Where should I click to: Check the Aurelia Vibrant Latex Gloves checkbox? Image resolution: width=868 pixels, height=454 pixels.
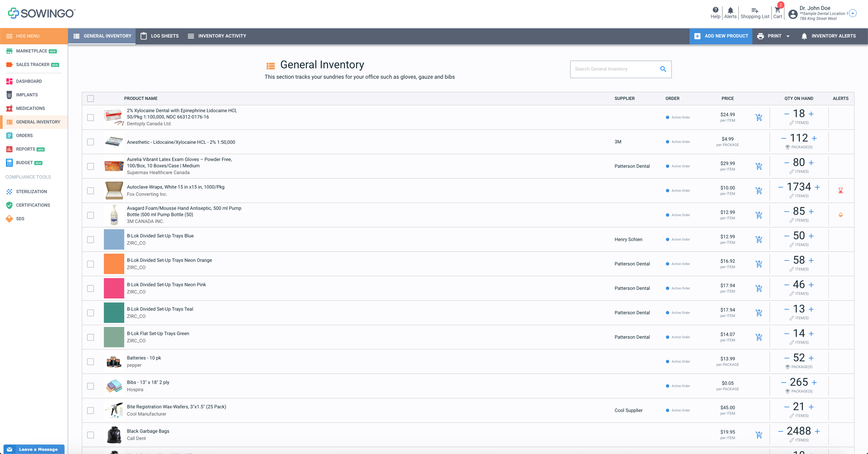point(90,166)
